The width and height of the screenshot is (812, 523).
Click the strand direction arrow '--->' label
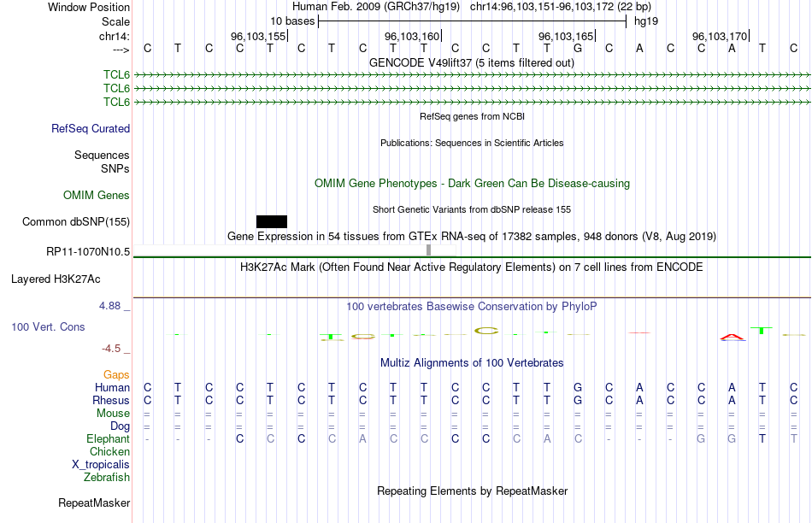pos(121,50)
